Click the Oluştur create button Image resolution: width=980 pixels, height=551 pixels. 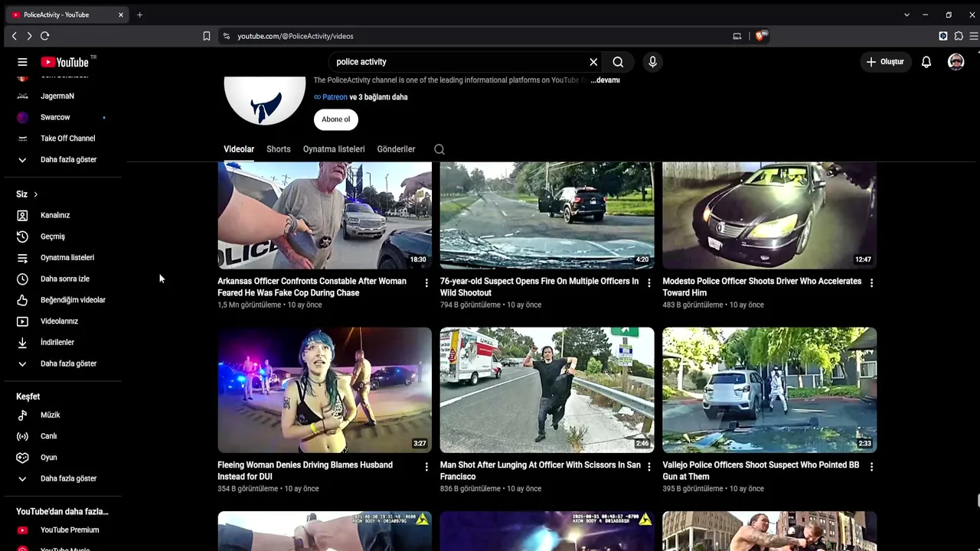pos(885,62)
